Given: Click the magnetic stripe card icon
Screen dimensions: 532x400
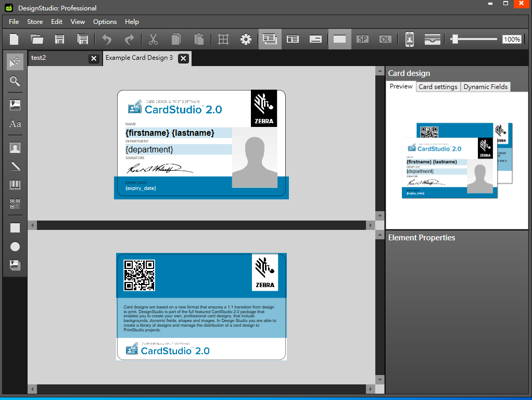Looking at the screenshot, I should click(432, 40).
